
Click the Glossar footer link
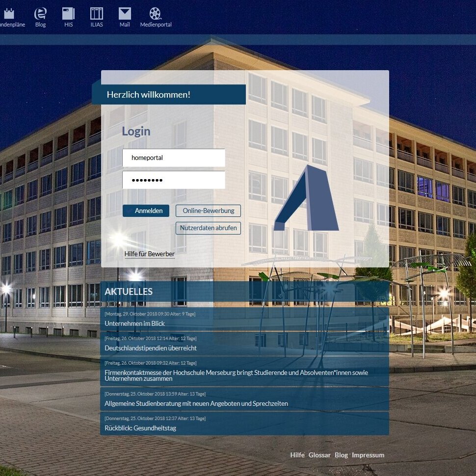pos(319,455)
